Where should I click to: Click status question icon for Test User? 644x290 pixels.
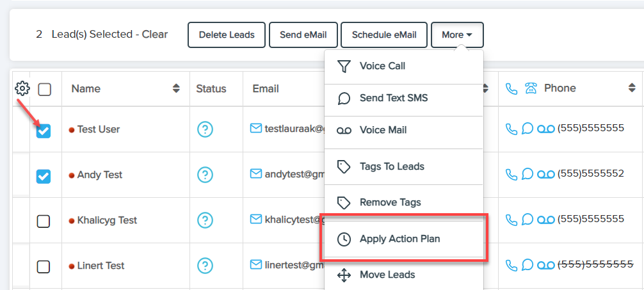[x=205, y=129]
